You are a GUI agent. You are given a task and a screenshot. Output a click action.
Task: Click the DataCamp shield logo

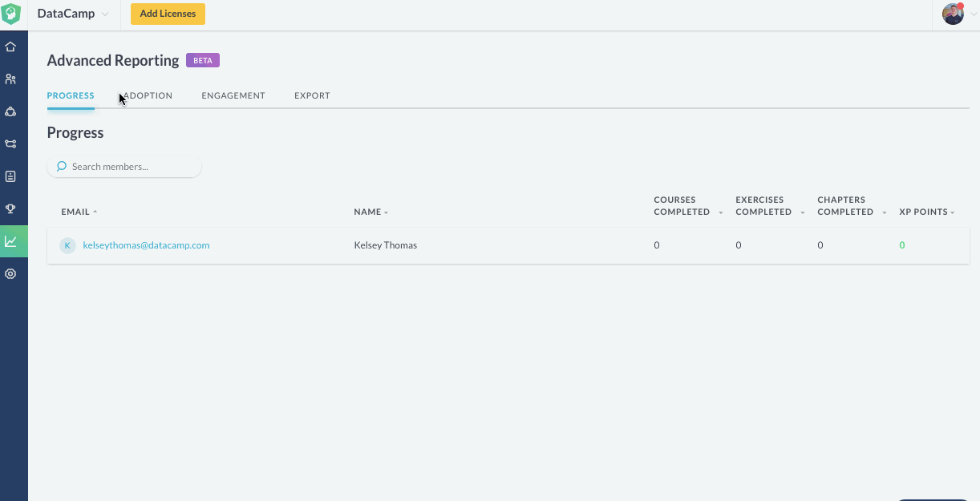[x=11, y=14]
